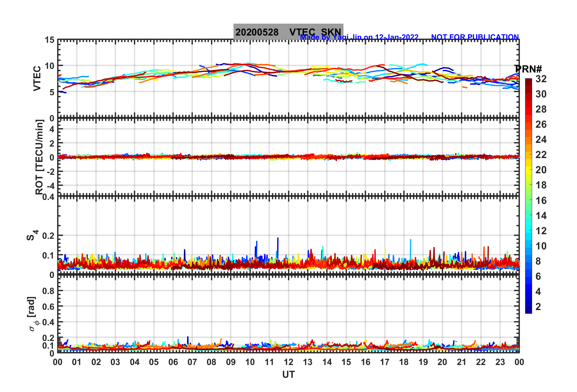Click colorbar label '30'

click(x=541, y=94)
